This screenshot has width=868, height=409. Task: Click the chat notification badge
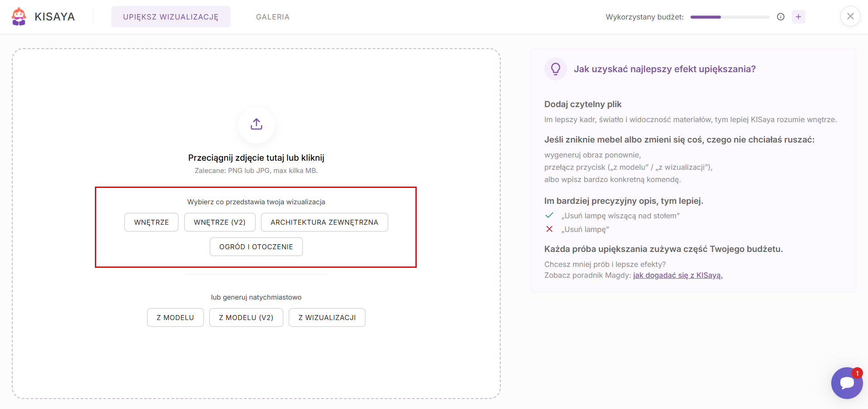pos(857,373)
